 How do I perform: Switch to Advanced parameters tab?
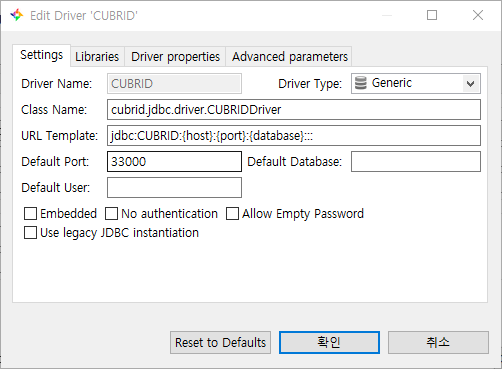pos(290,57)
